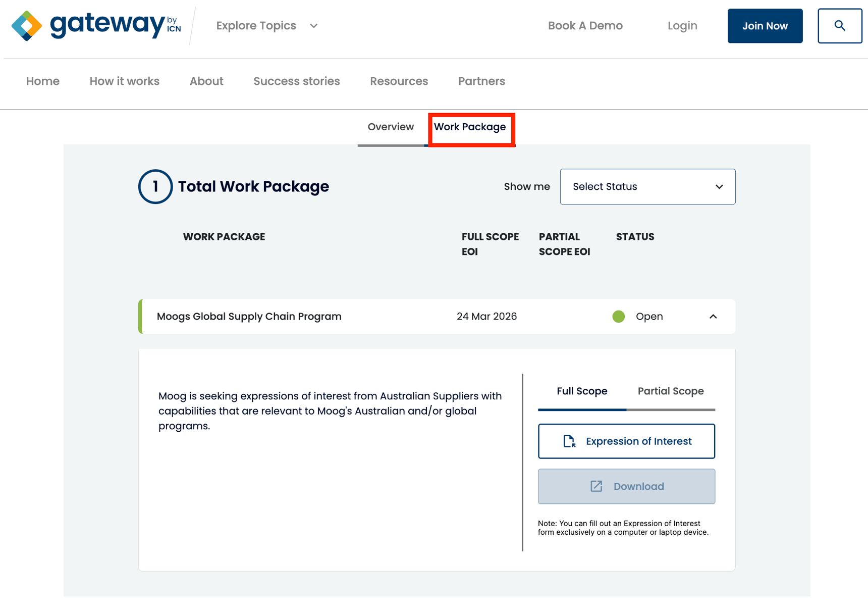Screen dimensions: 868x614
Task: Click the green Open status dot
Action: click(x=618, y=317)
